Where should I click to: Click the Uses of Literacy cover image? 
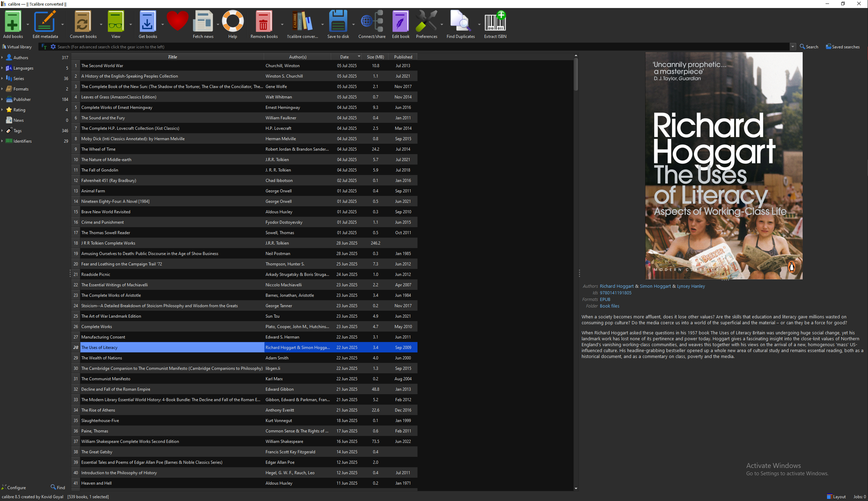coord(724,166)
